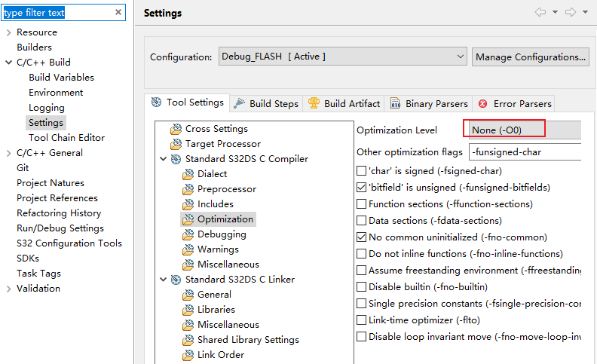
Task: Click Manage Configurations button
Action: coord(531,57)
